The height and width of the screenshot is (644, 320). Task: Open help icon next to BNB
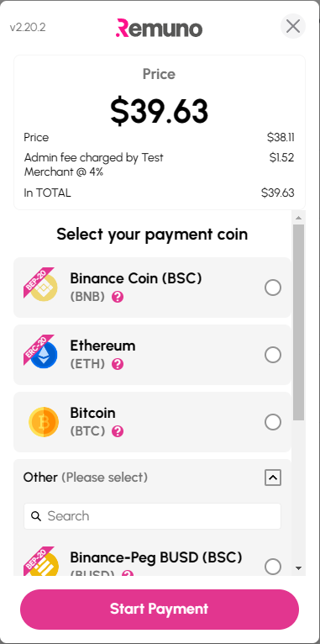click(118, 297)
